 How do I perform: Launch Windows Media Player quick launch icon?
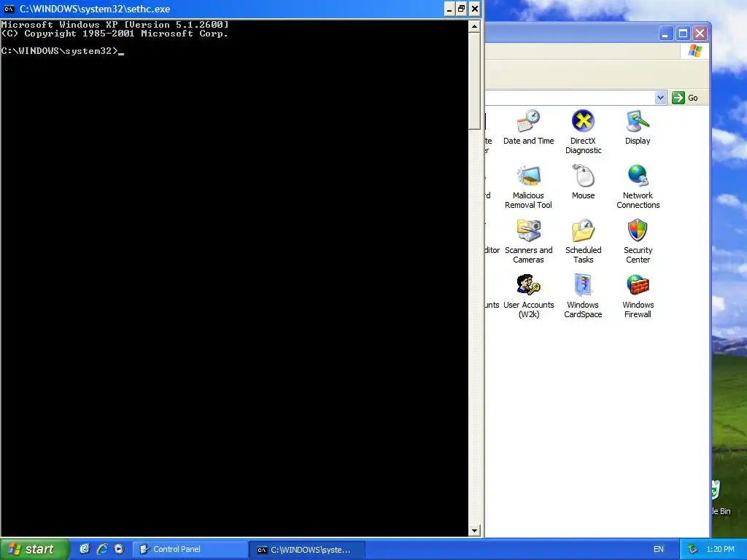coord(119,549)
